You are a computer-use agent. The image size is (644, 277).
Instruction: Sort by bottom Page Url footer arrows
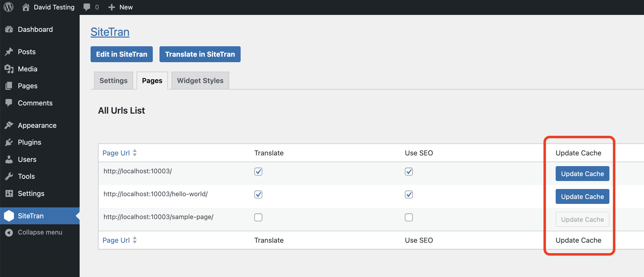pos(135,240)
